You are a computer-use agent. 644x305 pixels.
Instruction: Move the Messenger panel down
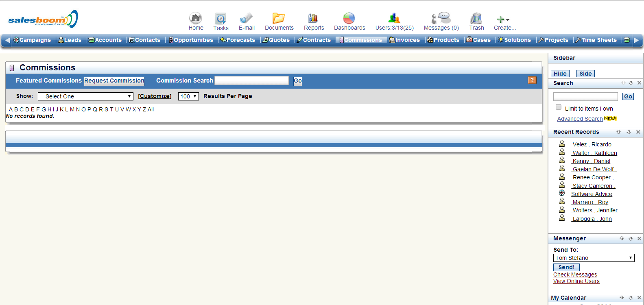pyautogui.click(x=631, y=239)
